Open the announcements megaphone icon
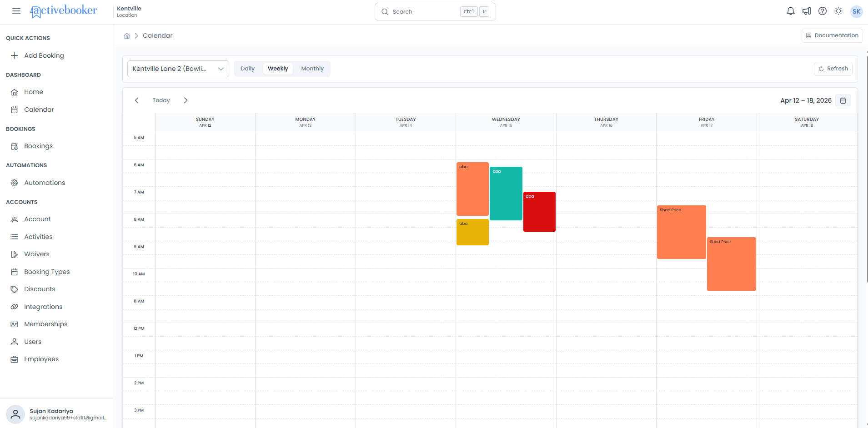Screen dimensions: 868x428 coord(807,11)
